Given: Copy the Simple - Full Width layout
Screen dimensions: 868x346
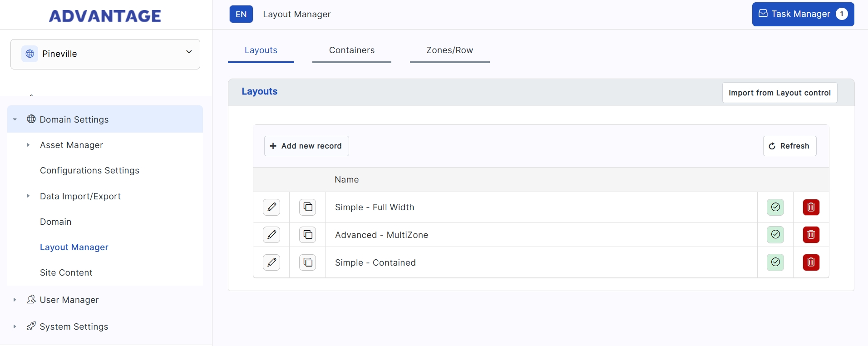Looking at the screenshot, I should click(308, 207).
